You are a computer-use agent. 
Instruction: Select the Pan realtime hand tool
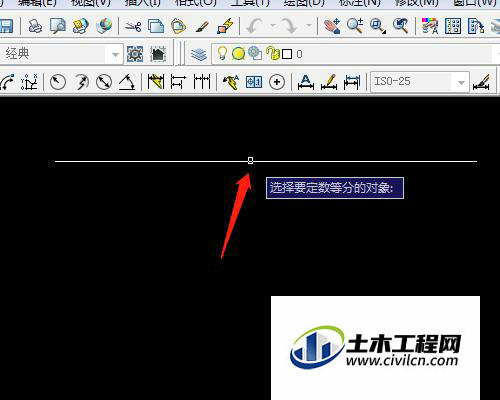pyautogui.click(x=332, y=26)
